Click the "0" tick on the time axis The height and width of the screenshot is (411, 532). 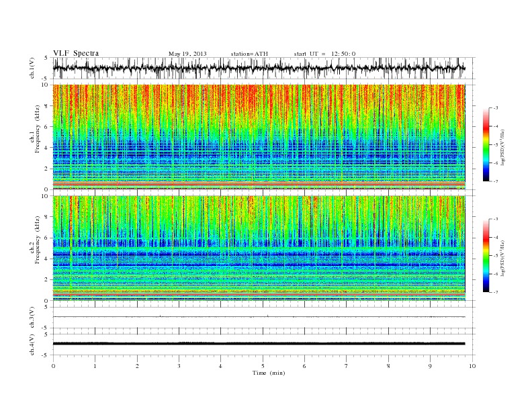[x=53, y=366]
